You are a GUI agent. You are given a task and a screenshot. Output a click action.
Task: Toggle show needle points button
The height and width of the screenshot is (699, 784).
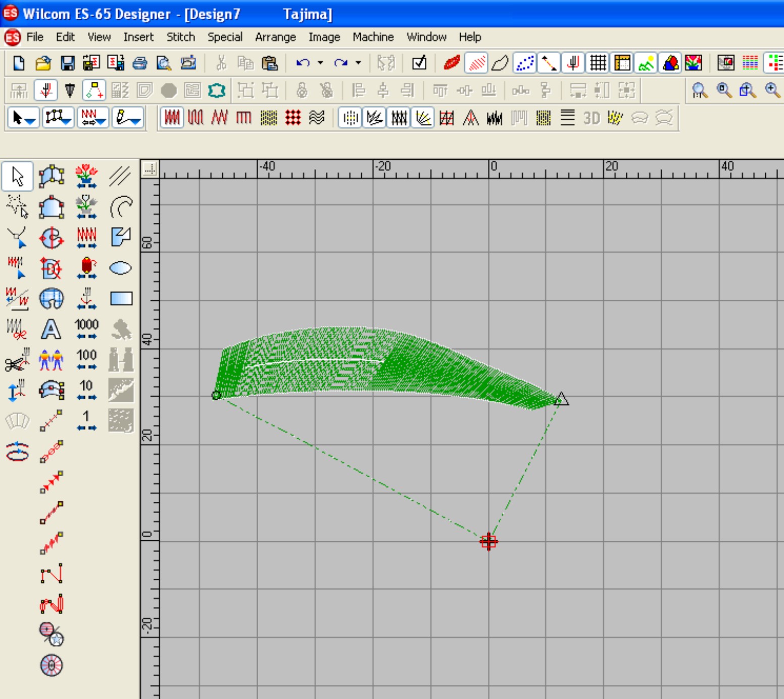tap(524, 63)
